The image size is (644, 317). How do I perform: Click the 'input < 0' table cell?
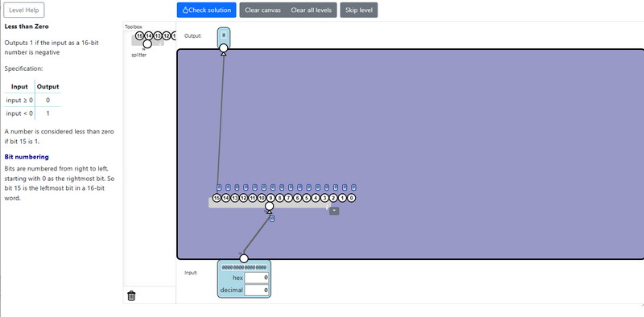coord(19,113)
